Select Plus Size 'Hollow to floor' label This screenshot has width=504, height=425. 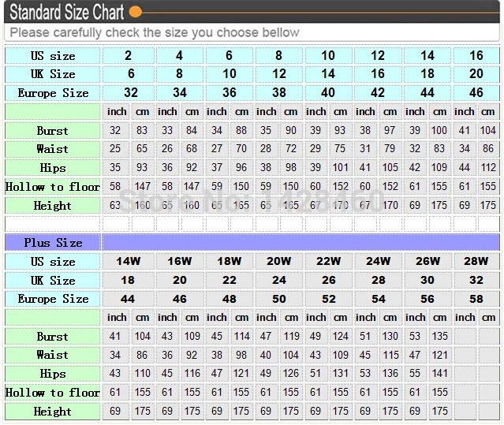click(53, 393)
